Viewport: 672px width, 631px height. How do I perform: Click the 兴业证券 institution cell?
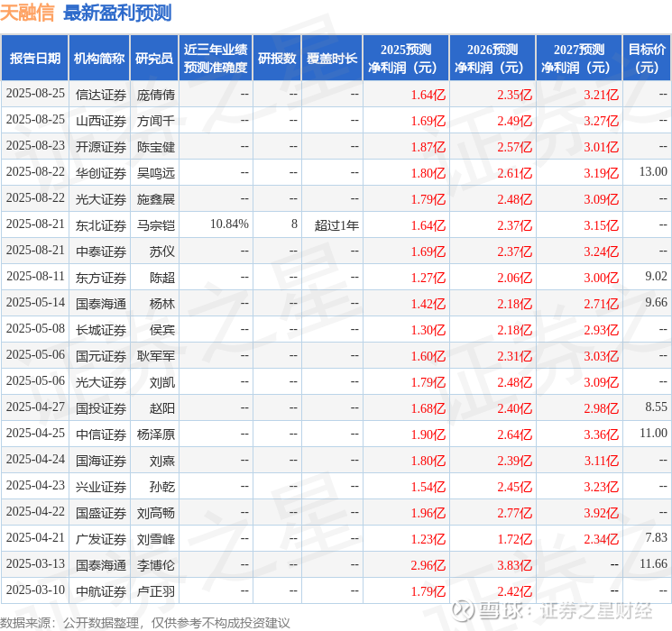tap(101, 487)
